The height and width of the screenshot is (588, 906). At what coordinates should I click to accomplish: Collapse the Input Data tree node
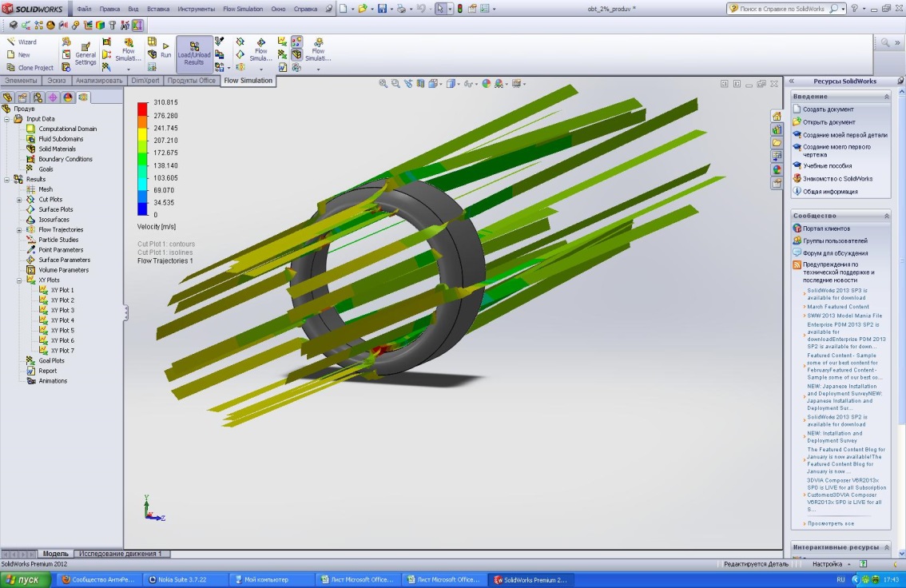[7, 119]
